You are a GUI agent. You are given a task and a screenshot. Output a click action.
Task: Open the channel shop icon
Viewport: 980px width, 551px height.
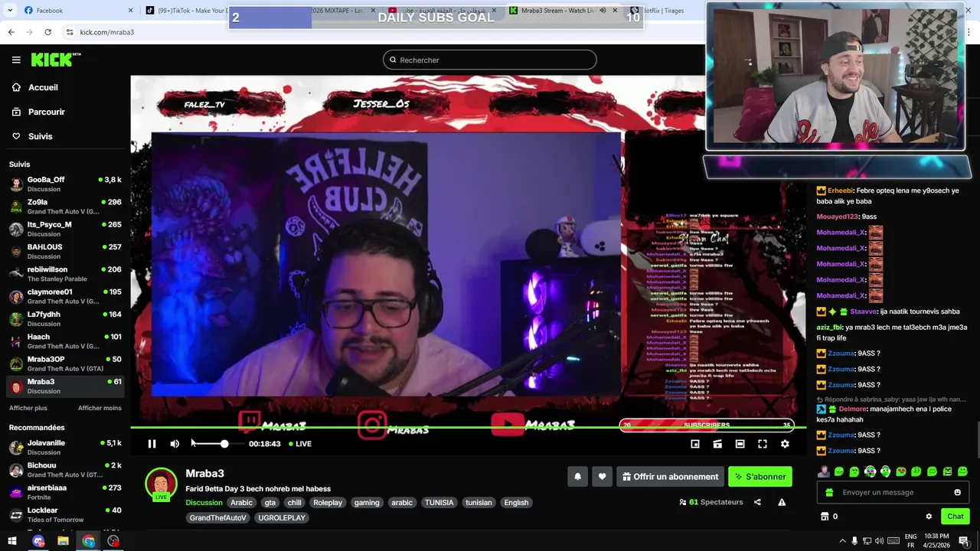click(x=825, y=517)
